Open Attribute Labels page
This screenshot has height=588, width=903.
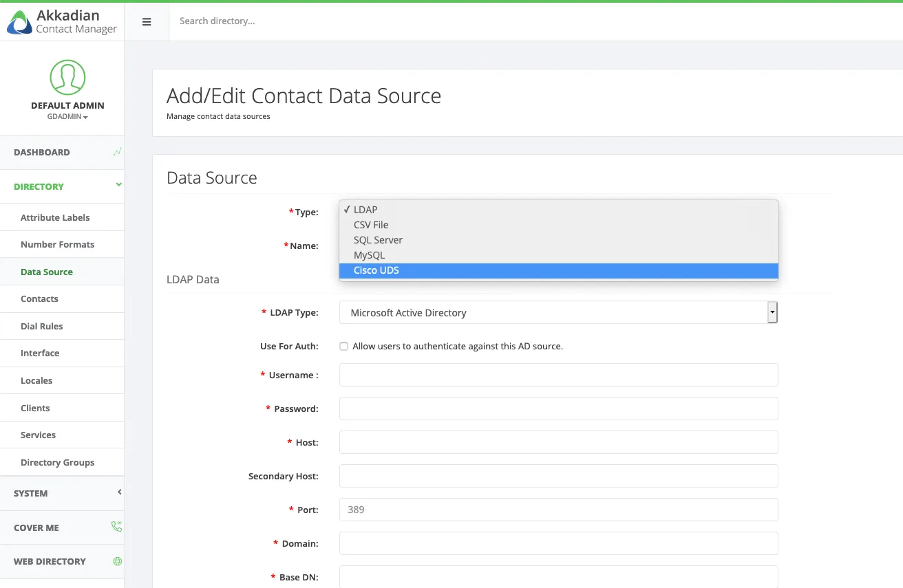55,217
